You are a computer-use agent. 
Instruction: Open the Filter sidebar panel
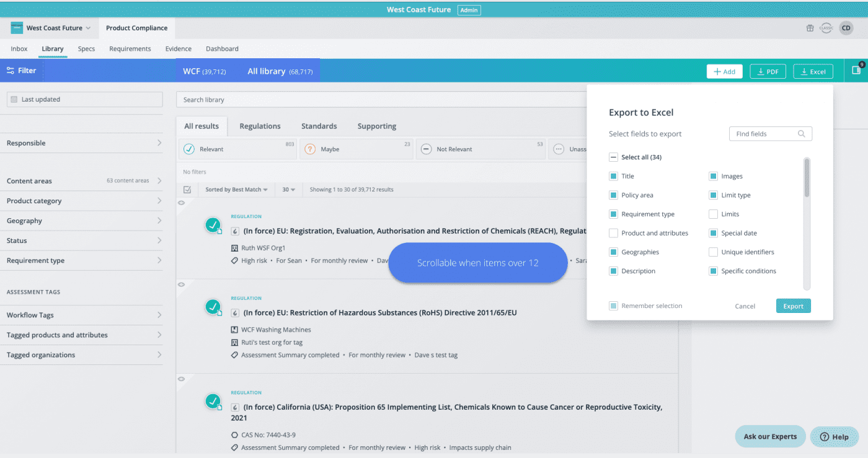point(21,71)
